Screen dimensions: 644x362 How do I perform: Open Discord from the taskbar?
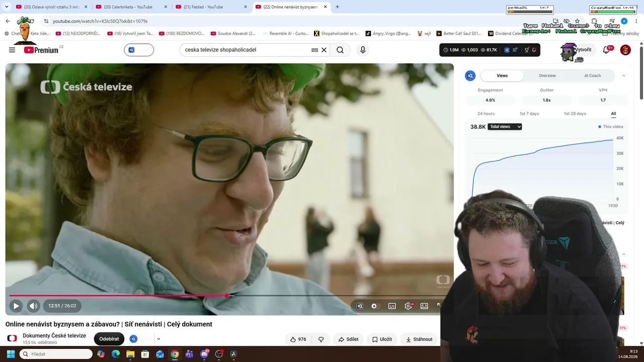[204, 354]
